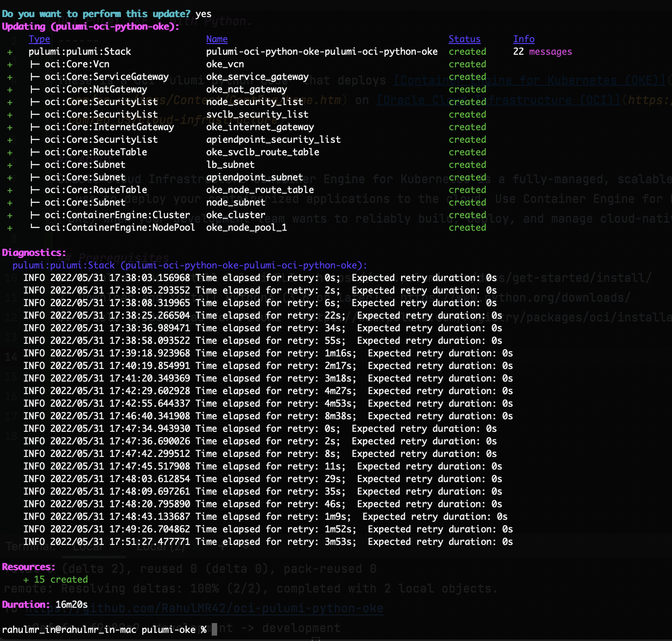
Task: Click the log line with retry 1m52s
Action: click(268, 529)
